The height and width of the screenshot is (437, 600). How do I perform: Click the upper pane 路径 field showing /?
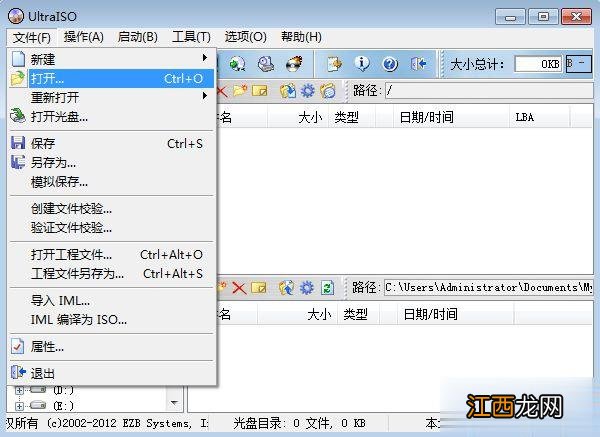[489, 91]
